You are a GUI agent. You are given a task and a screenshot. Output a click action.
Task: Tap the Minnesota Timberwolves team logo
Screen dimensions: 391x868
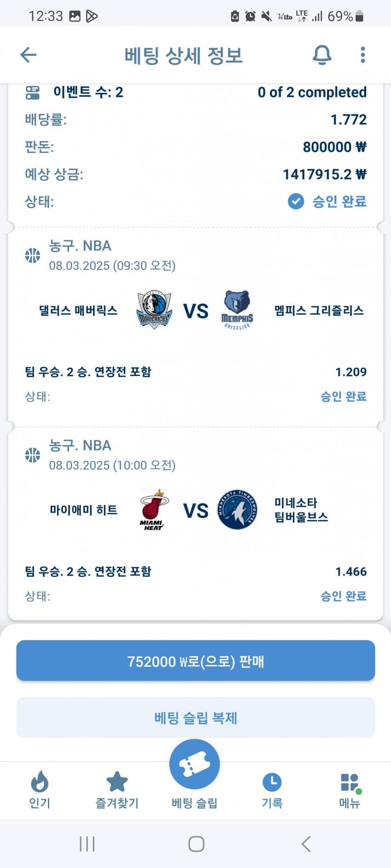237,510
